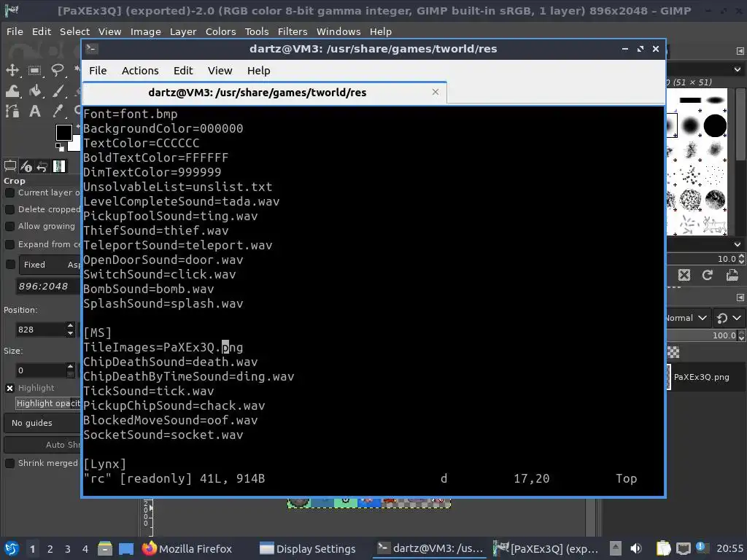Viewport: 747px width, 560px height.
Task: Reset colors to default black and white
Action: tap(60, 147)
